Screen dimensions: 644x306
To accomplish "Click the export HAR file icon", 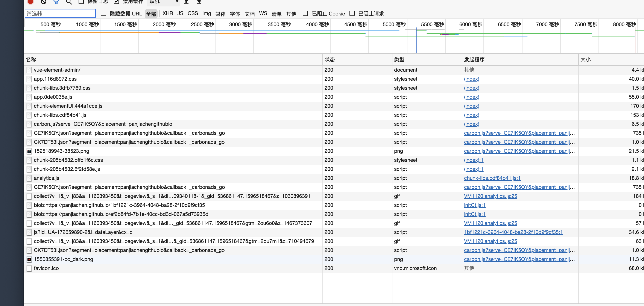I will 199,2.
